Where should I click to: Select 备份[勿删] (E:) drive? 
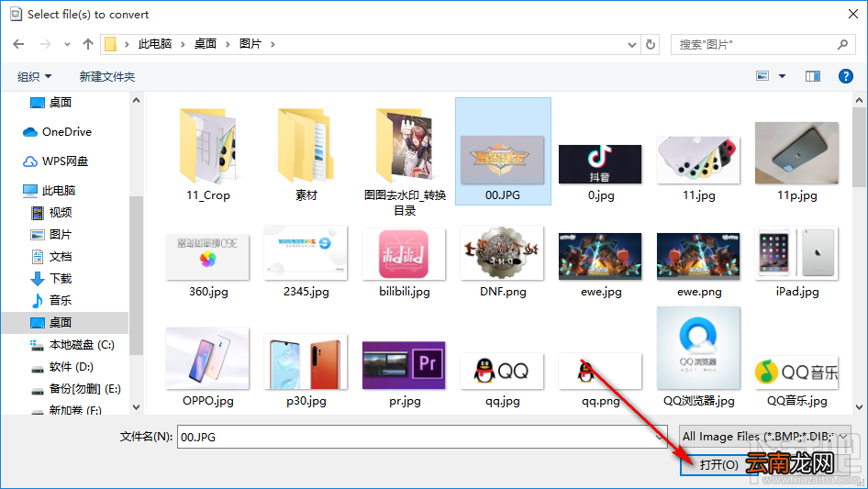click(75, 389)
